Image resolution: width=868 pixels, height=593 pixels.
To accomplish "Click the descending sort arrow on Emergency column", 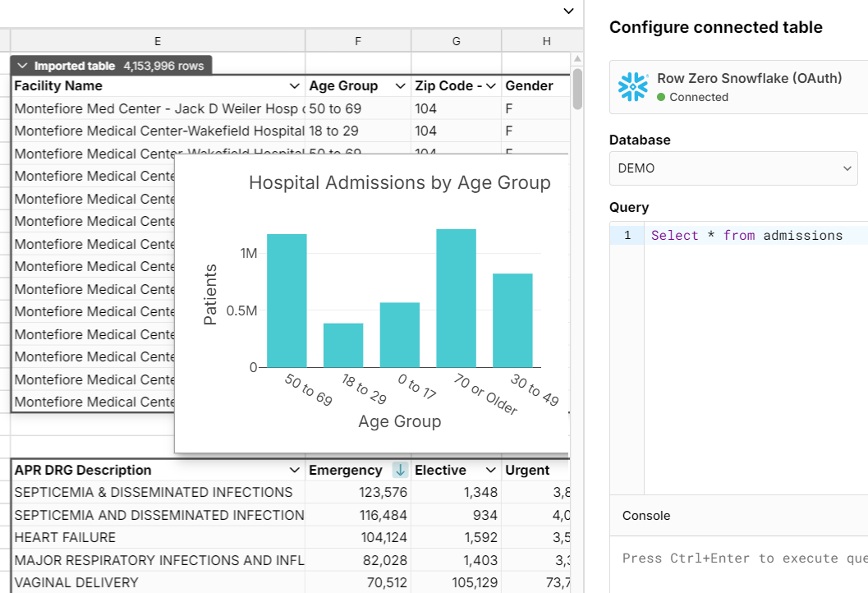I will tap(401, 470).
